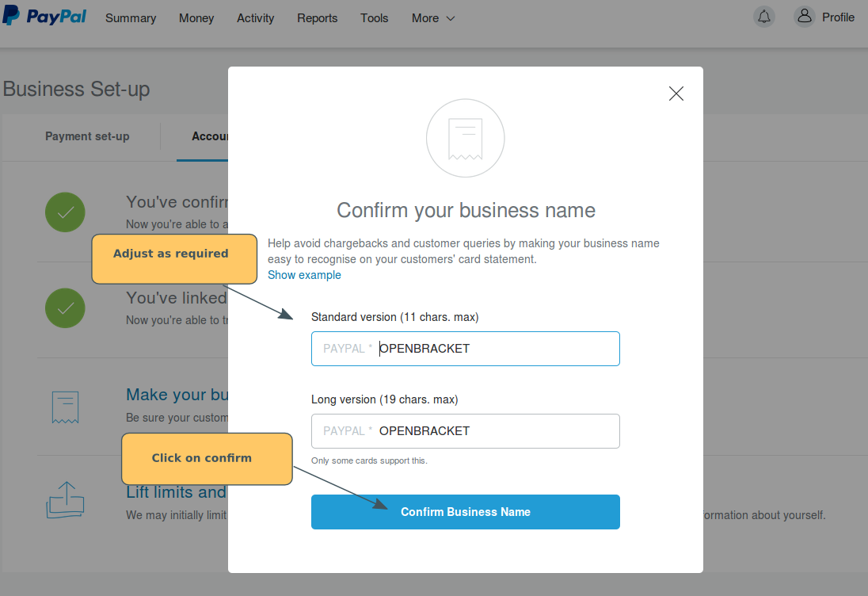868x596 pixels.
Task: Open the Make your business link
Action: coord(177,395)
